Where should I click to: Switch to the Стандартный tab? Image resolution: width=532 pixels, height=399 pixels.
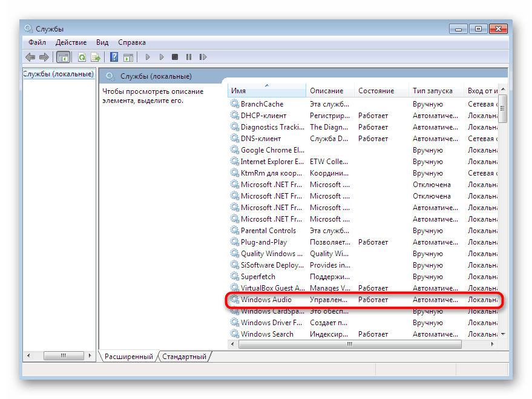[184, 356]
